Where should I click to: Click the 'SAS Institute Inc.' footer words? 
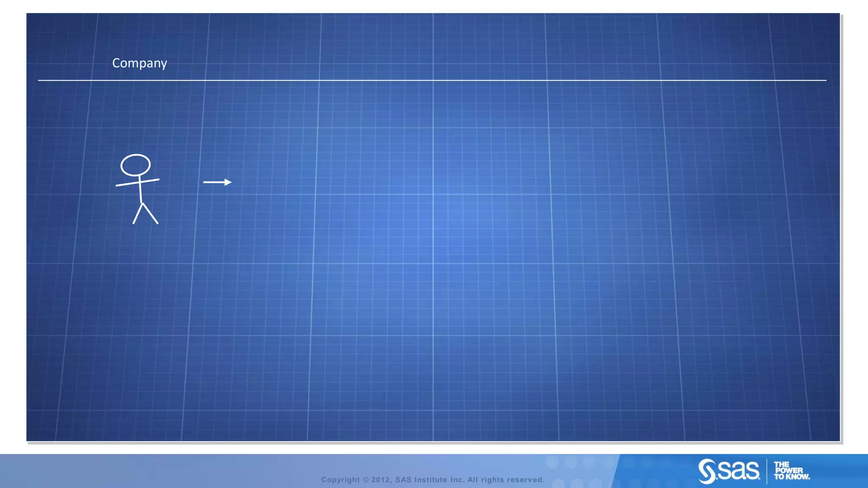(430, 480)
